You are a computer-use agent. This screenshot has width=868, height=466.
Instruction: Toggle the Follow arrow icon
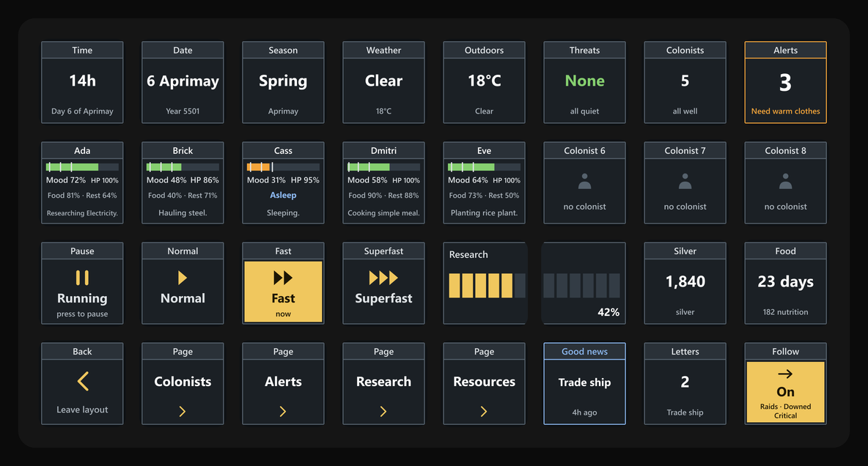(785, 374)
